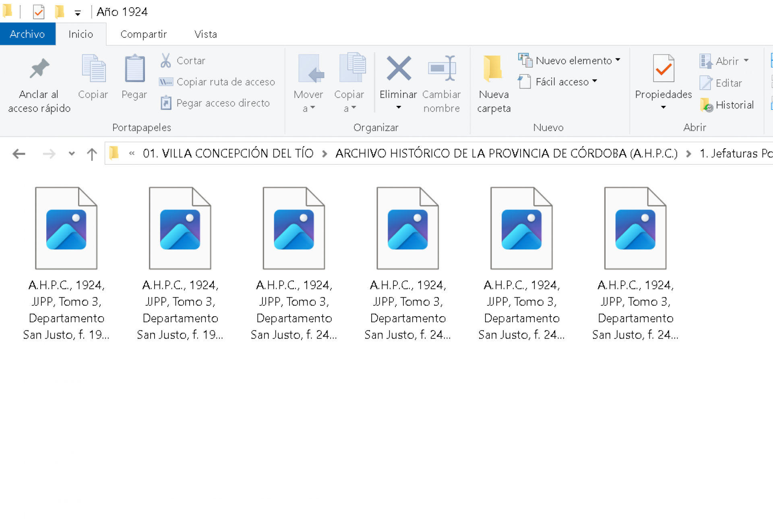Click the Historial icon

[706, 105]
